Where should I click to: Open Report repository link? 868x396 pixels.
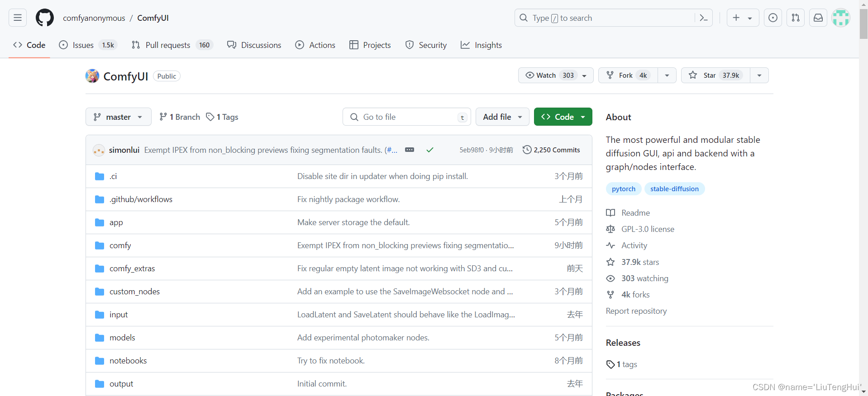[x=636, y=311]
